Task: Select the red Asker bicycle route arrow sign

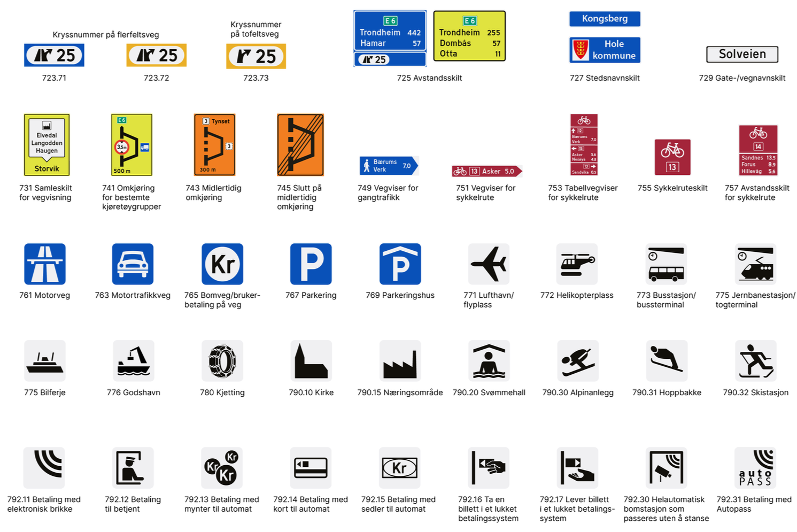Action: tap(487, 171)
